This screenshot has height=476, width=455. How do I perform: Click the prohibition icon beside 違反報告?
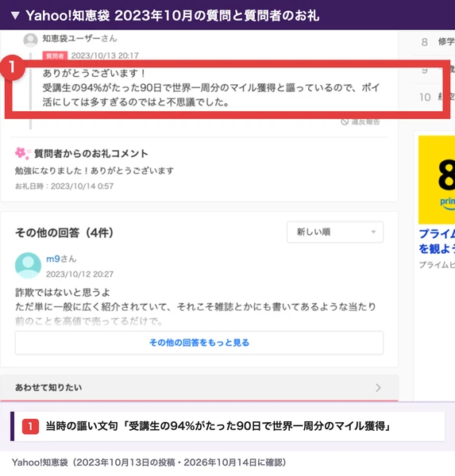345,121
